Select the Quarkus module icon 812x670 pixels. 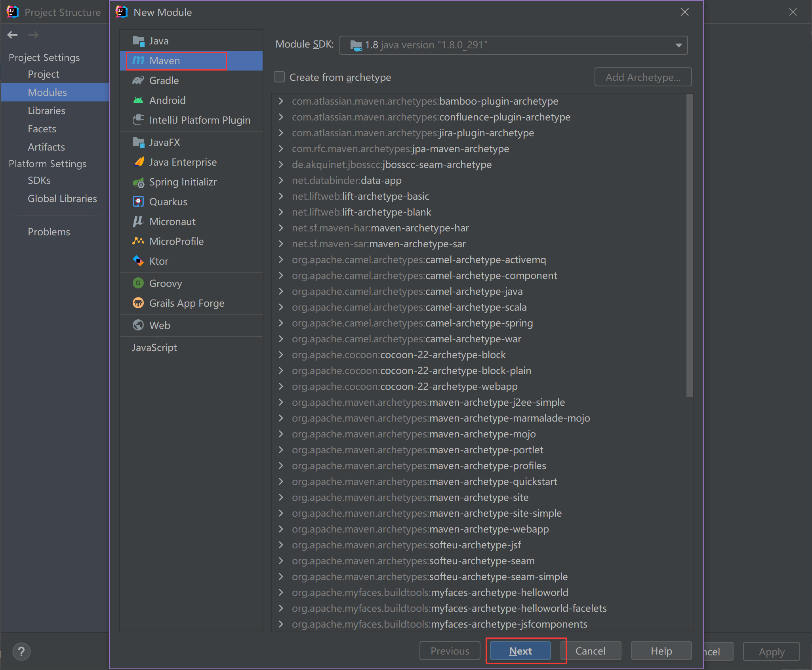(138, 202)
